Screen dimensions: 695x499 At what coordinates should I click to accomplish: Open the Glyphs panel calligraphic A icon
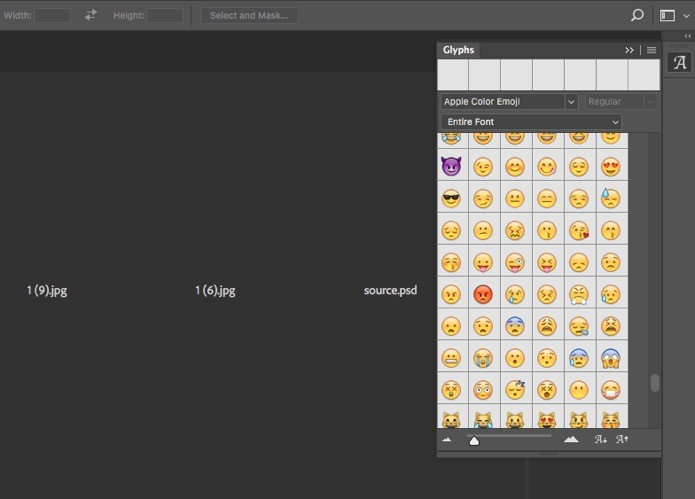pos(679,62)
